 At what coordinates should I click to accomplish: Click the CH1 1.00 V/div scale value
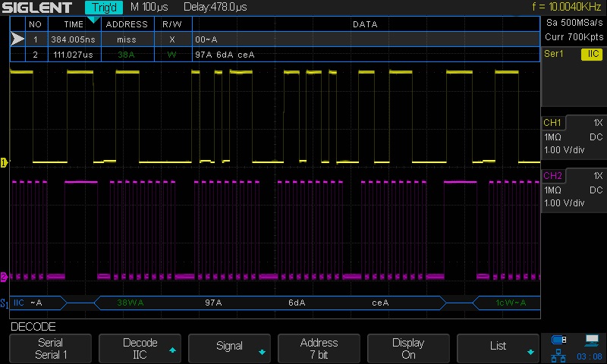pyautogui.click(x=564, y=149)
